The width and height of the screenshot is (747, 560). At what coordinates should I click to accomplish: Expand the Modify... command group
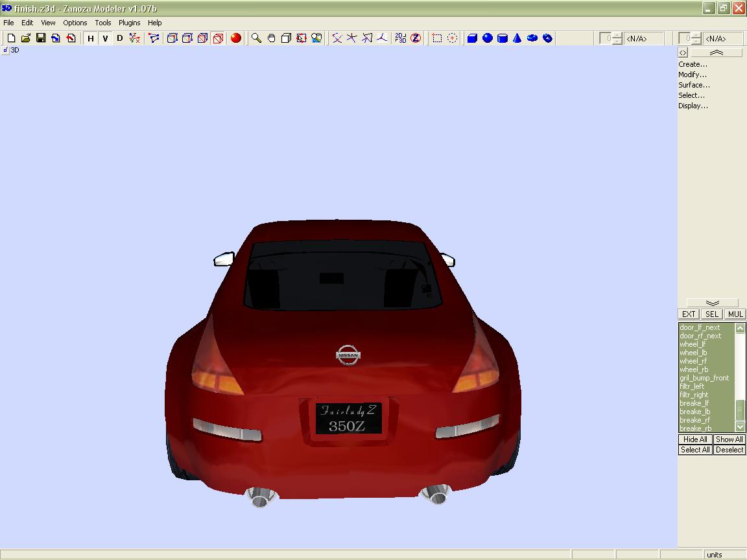(x=693, y=75)
